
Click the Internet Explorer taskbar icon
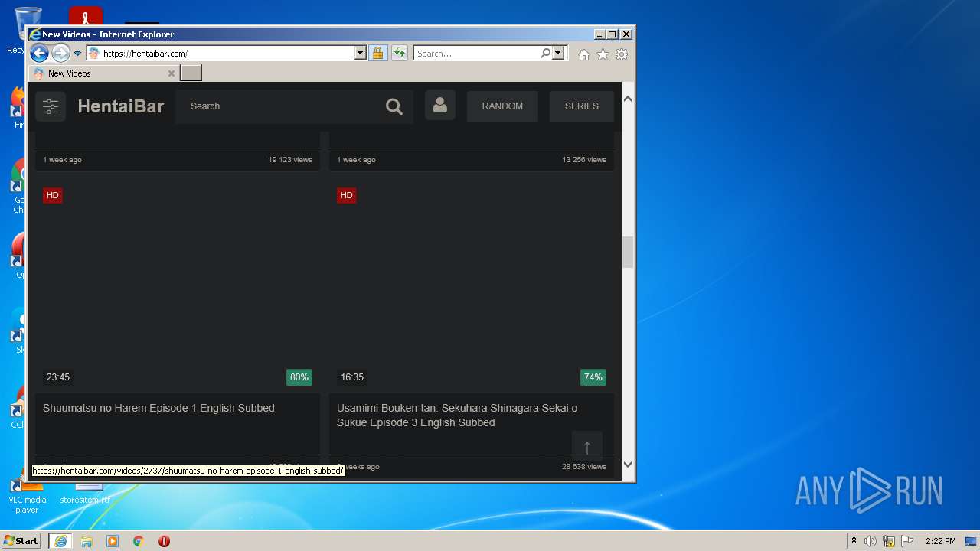60,541
